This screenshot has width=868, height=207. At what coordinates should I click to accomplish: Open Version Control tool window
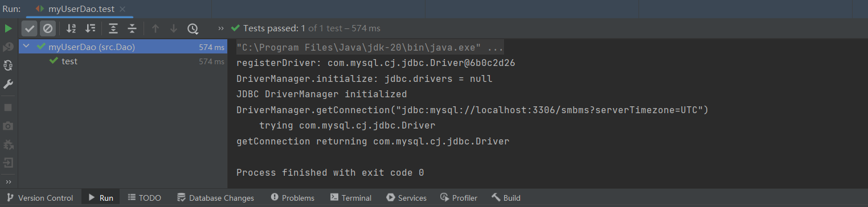coord(39,198)
